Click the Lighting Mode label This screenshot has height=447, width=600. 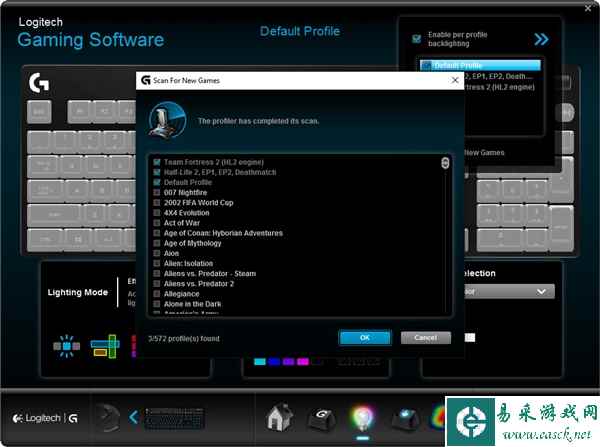78,292
